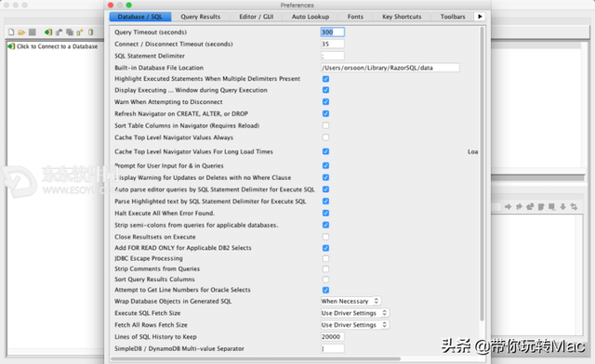595x364 pixels.
Task: Toggle Parse Highlighted text by Delimiter checkbox
Action: click(325, 201)
